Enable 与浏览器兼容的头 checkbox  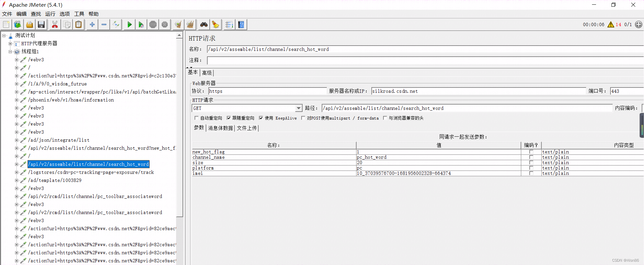pos(385,118)
